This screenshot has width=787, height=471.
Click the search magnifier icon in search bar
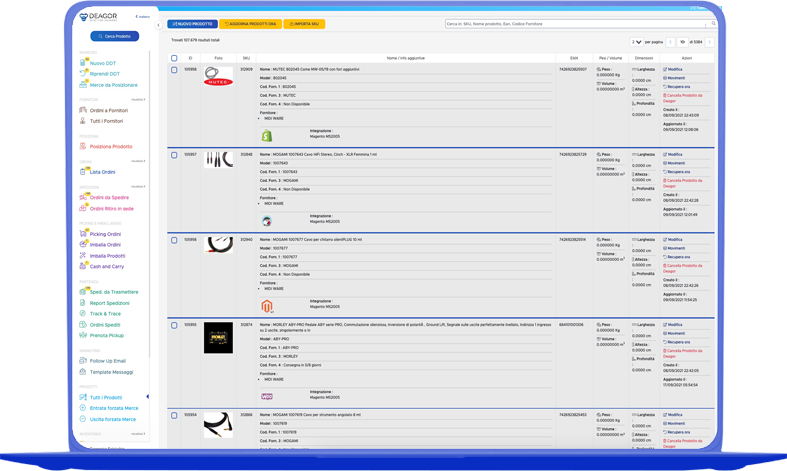coord(713,24)
